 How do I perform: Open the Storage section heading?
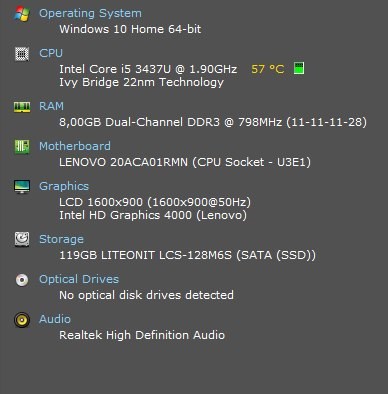(x=61, y=239)
